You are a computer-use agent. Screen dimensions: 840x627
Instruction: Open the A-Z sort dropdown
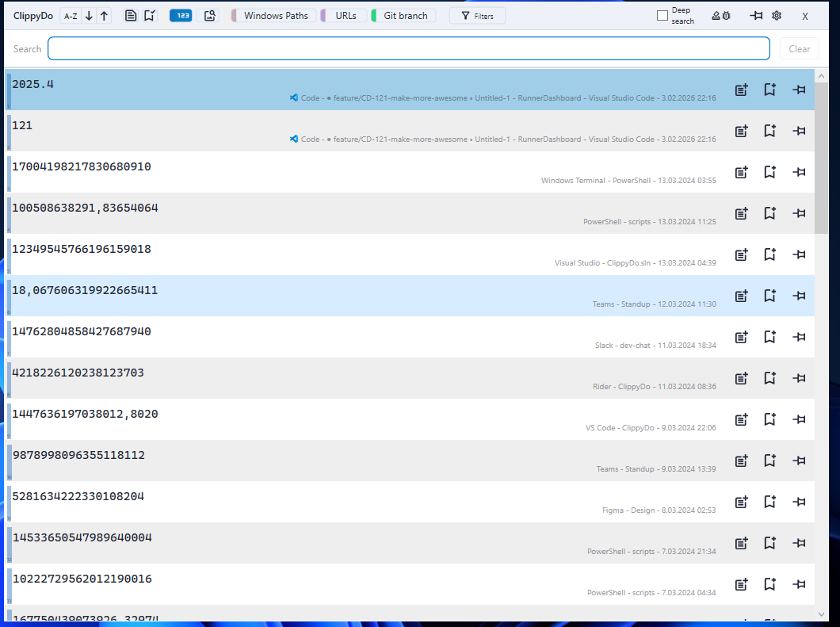71,15
